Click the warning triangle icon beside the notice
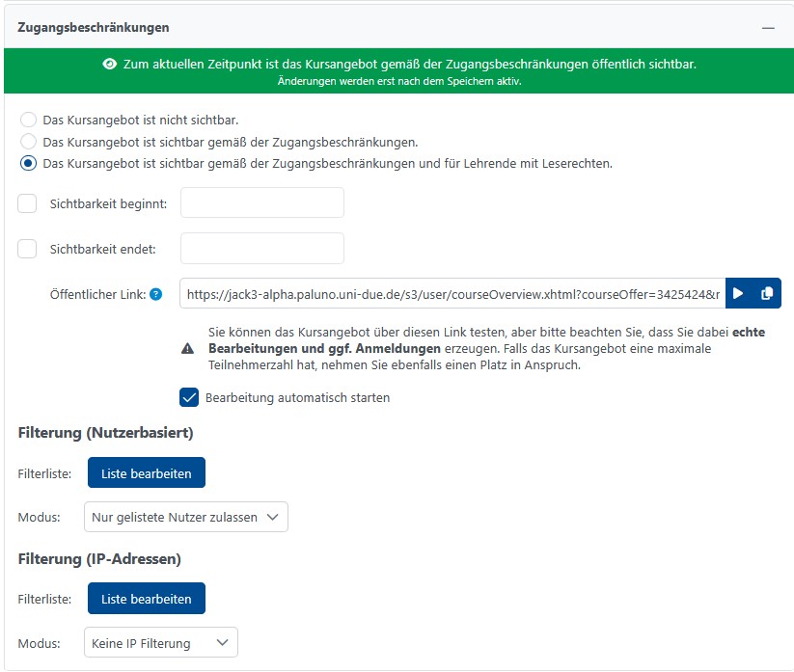This screenshot has height=672, width=794. click(x=187, y=348)
